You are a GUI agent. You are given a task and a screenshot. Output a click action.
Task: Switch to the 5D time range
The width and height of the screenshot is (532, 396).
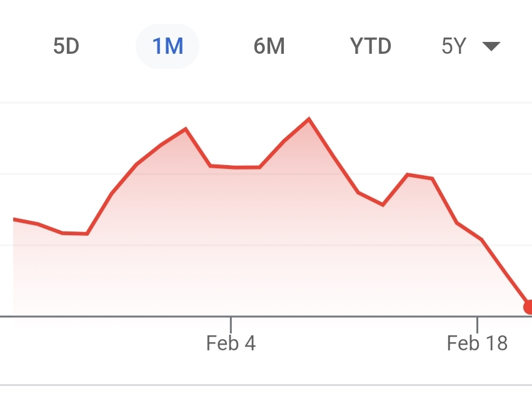point(66,46)
